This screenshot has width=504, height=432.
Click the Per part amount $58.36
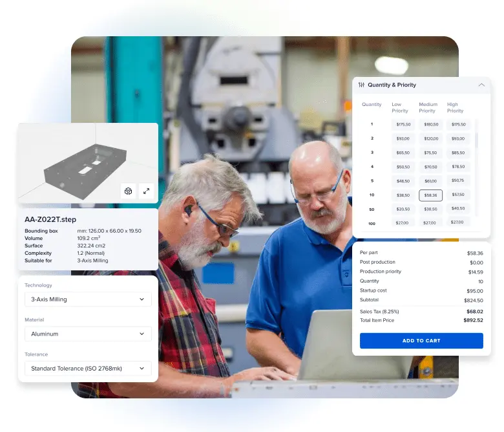point(475,253)
